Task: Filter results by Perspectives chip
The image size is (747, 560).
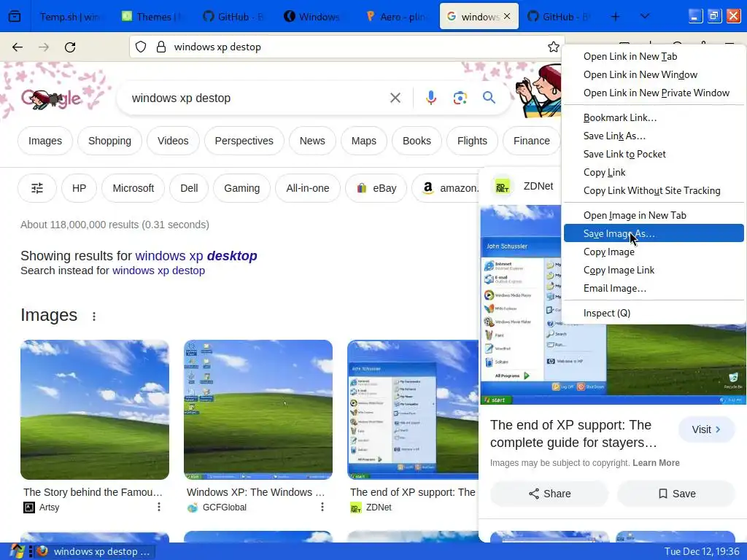Action: point(244,141)
